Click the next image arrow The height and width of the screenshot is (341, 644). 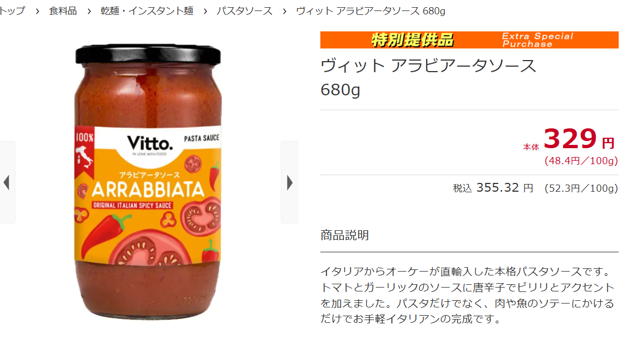tap(290, 182)
